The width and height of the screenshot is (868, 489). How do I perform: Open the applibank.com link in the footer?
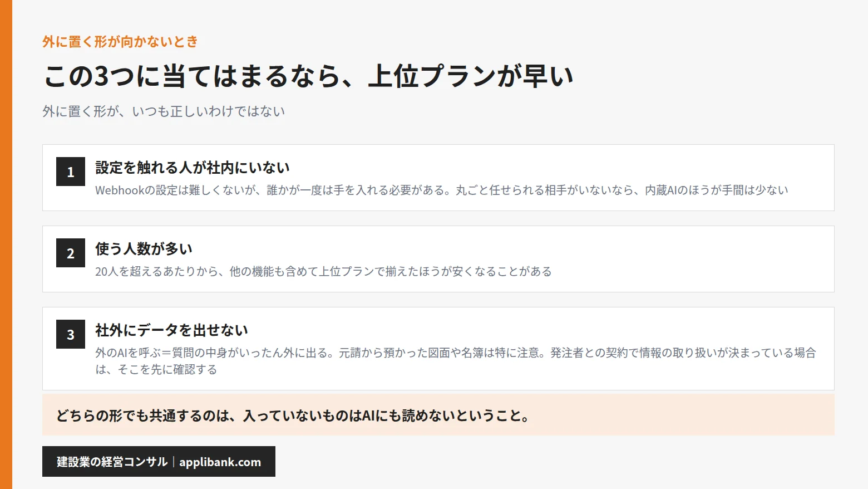click(220, 462)
